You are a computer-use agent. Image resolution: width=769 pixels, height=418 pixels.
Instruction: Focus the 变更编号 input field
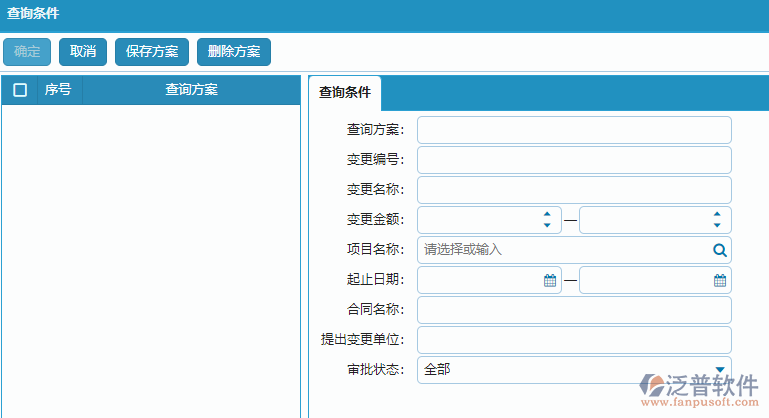(x=574, y=160)
